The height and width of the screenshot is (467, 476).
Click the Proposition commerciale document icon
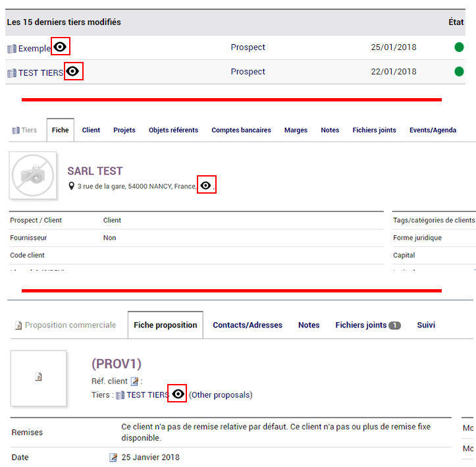[18, 325]
